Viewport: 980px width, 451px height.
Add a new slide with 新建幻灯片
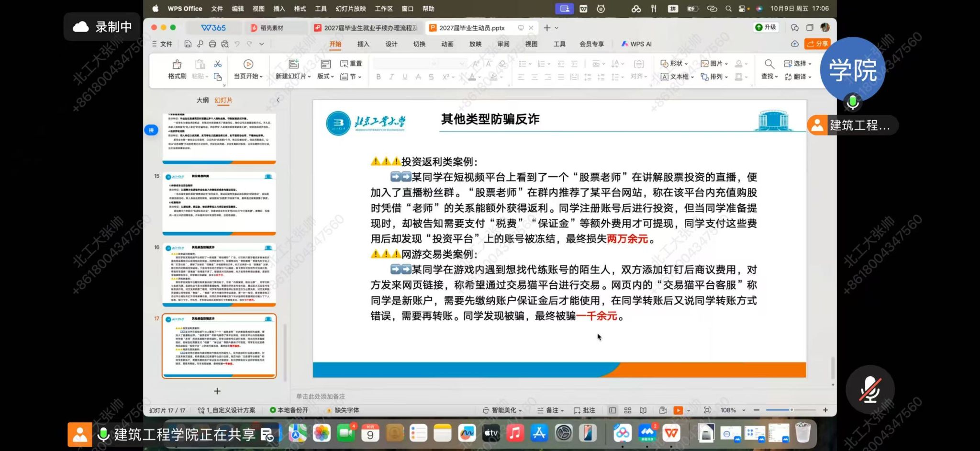293,69
